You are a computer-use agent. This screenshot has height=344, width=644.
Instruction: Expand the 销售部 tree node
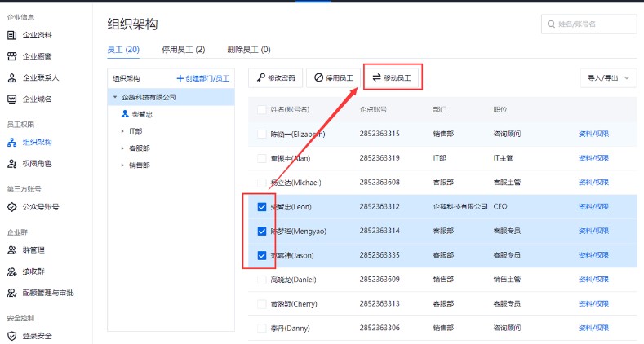click(122, 165)
